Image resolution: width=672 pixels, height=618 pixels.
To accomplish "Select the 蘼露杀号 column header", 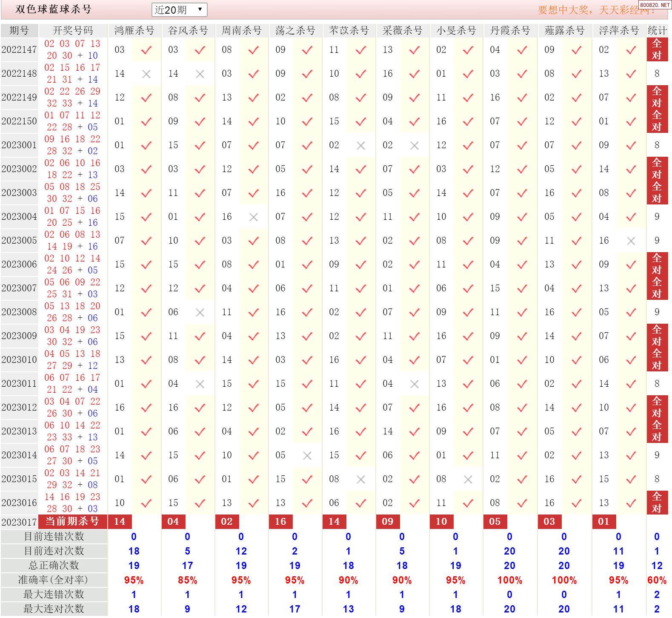I will 564,30.
